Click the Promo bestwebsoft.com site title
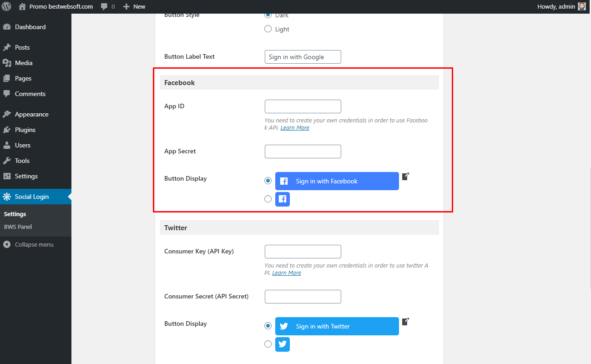This screenshot has width=591, height=364. 61,7
